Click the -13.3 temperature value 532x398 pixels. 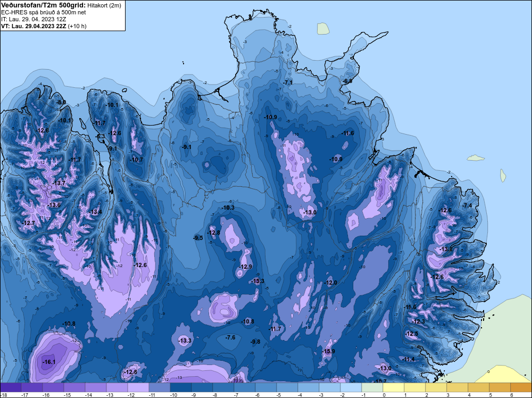coord(185,341)
